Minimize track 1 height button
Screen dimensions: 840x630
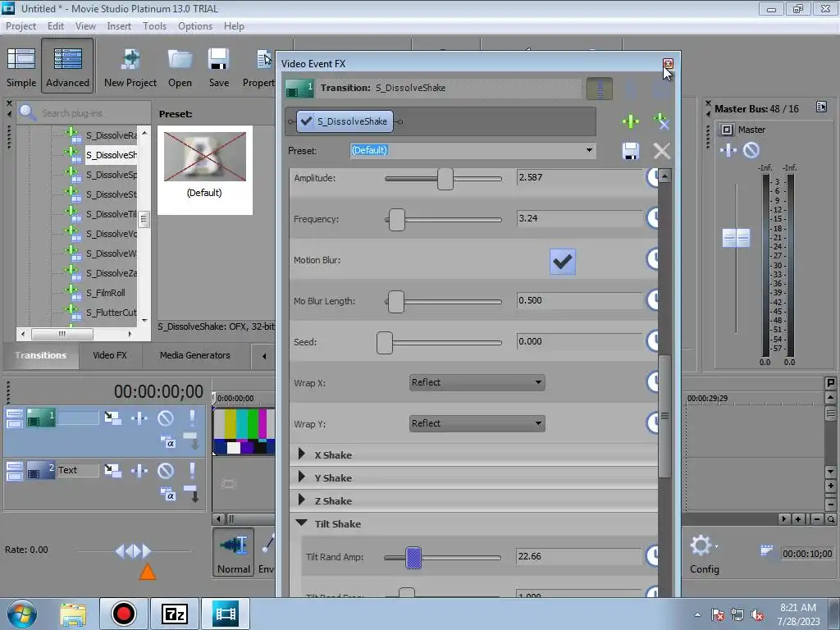click(15, 413)
